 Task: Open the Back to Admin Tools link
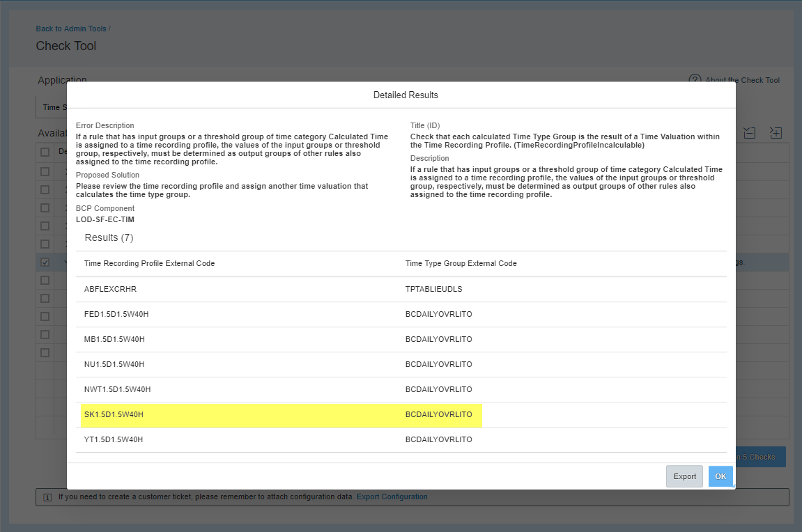click(71, 29)
